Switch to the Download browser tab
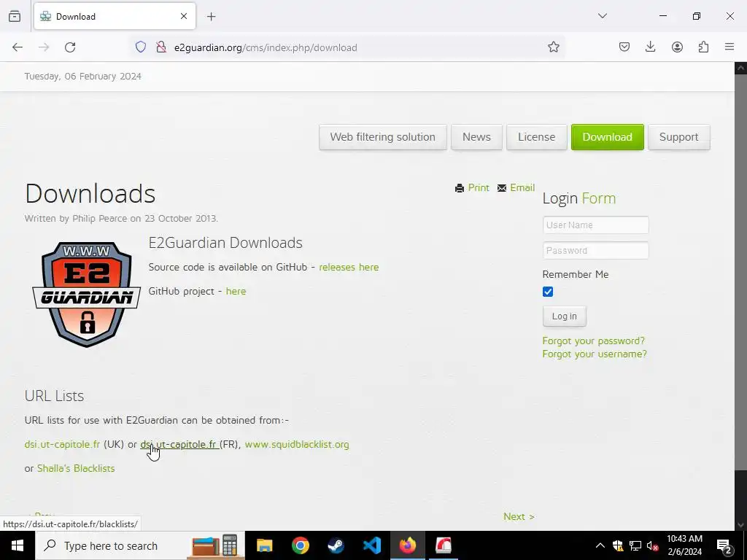This screenshot has height=560, width=747. tap(115, 16)
